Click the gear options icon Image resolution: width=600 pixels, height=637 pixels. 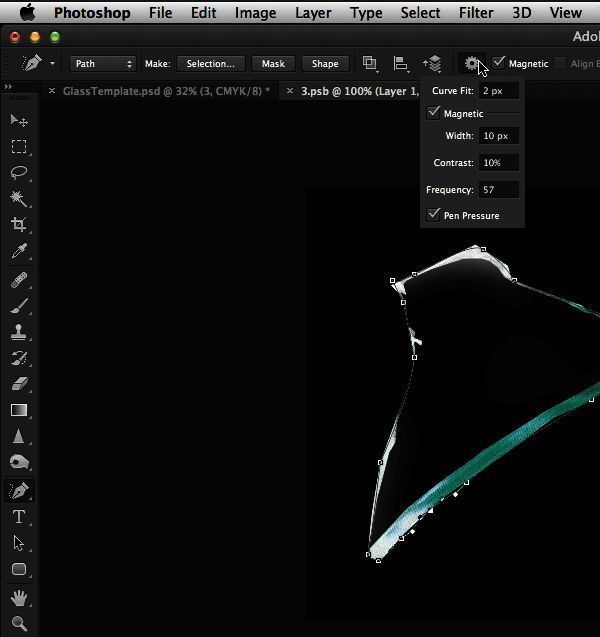471,63
